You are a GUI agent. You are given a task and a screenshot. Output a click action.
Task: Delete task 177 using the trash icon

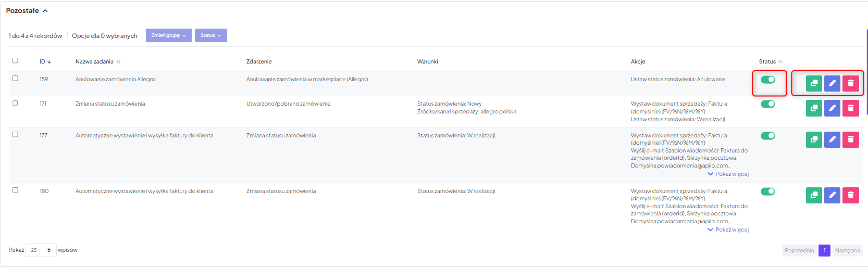851,139
